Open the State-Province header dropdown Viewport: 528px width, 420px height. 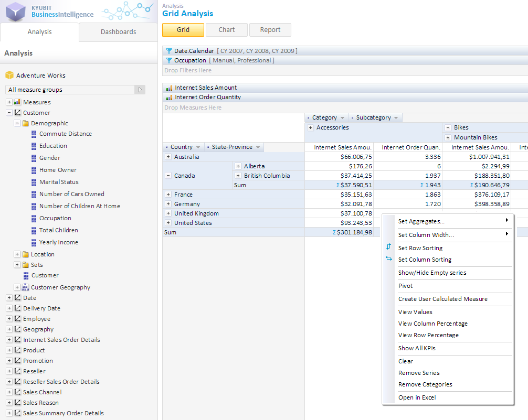tap(258, 147)
